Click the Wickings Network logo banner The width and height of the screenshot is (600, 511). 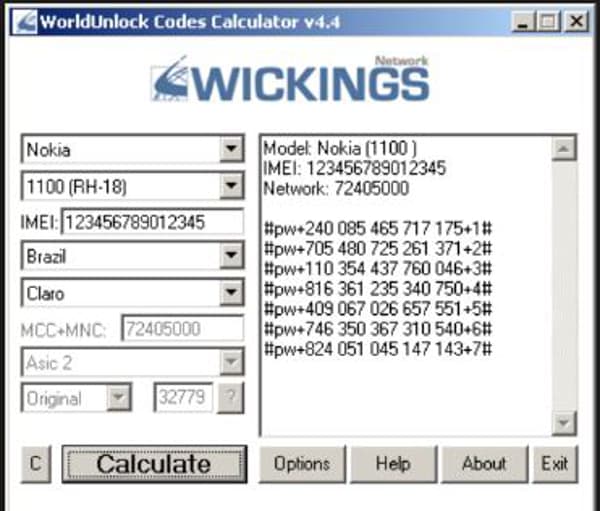click(x=290, y=79)
